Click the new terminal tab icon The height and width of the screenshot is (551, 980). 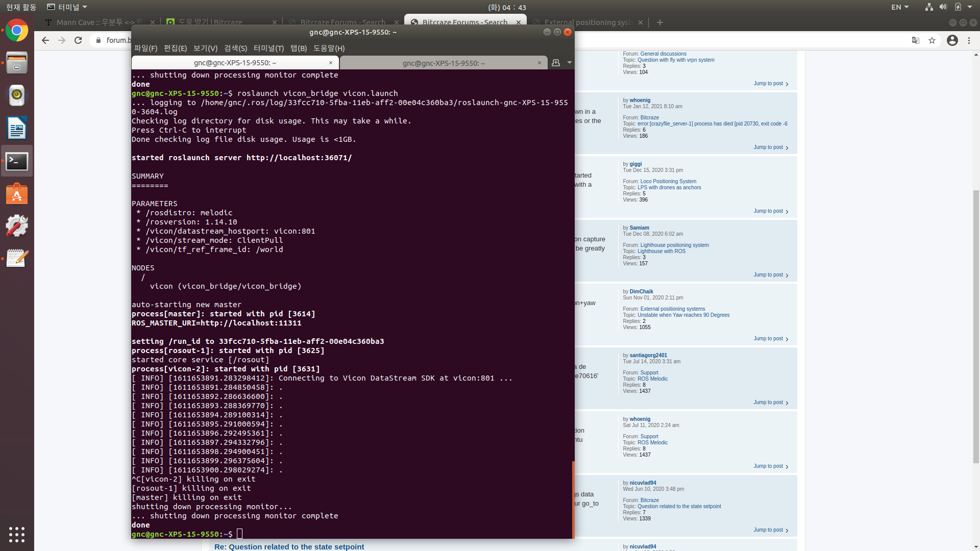point(556,63)
